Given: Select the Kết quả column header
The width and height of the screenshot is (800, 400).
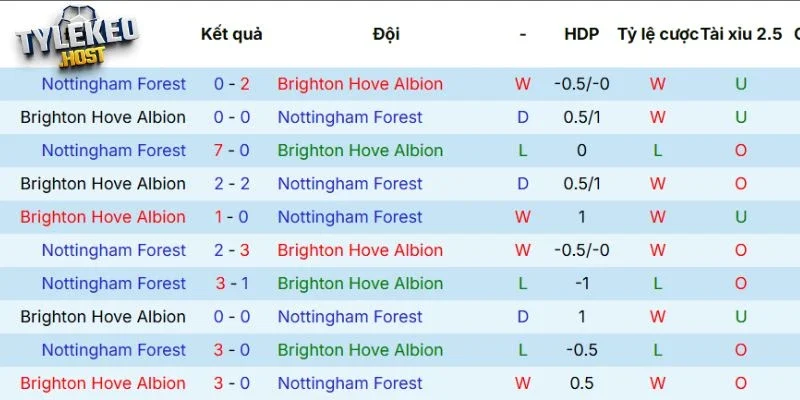Looking at the screenshot, I should (231, 34).
